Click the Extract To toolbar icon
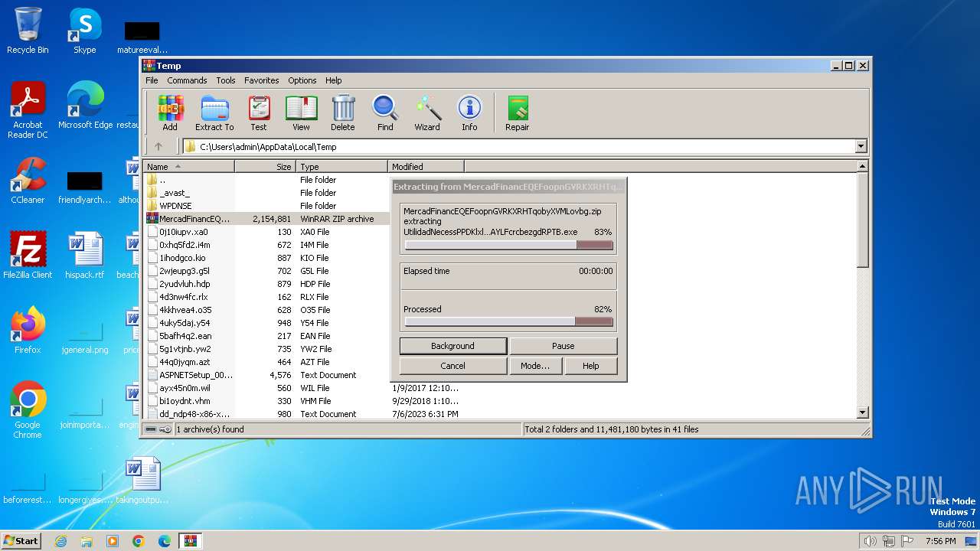 [214, 113]
